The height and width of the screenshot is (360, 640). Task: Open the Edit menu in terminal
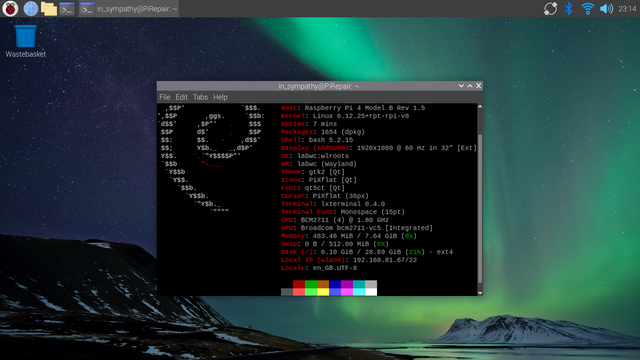point(181,97)
